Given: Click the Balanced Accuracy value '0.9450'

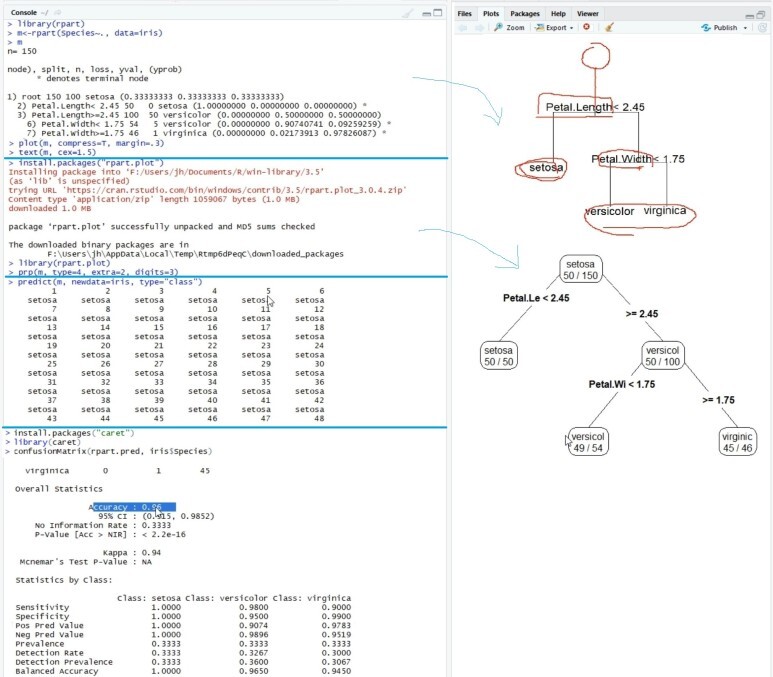Looking at the screenshot, I should pyautogui.click(x=336, y=671).
